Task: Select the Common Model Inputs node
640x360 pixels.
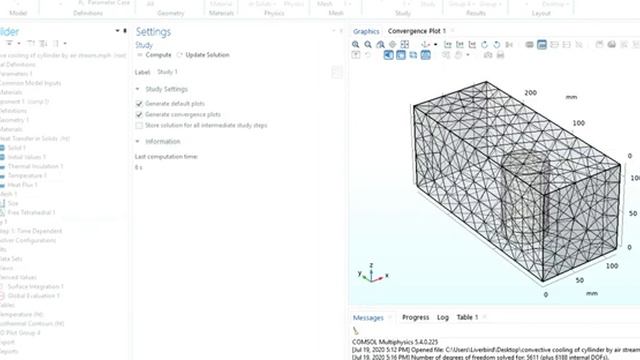Action: [x=30, y=83]
